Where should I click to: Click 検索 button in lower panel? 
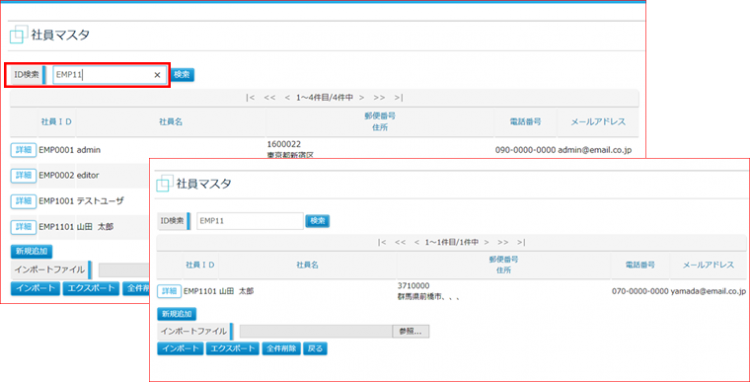point(318,221)
